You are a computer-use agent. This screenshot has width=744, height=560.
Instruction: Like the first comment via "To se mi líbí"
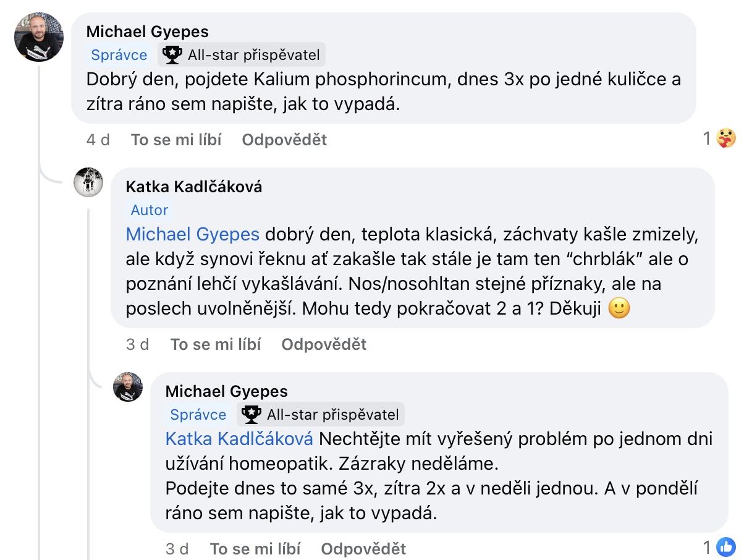176,140
